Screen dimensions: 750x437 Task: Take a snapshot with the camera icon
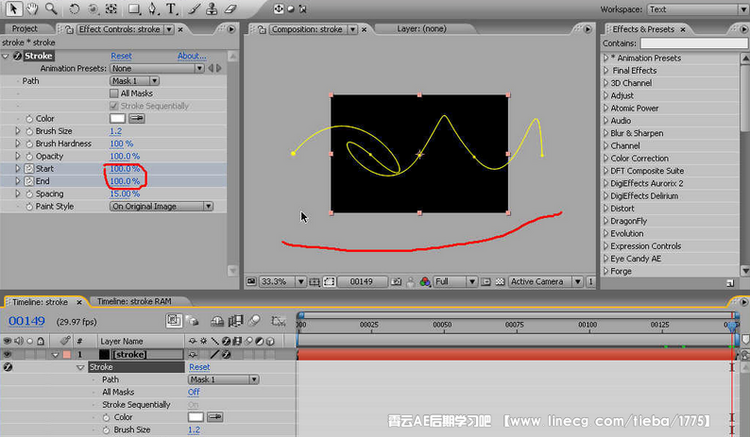point(396,282)
